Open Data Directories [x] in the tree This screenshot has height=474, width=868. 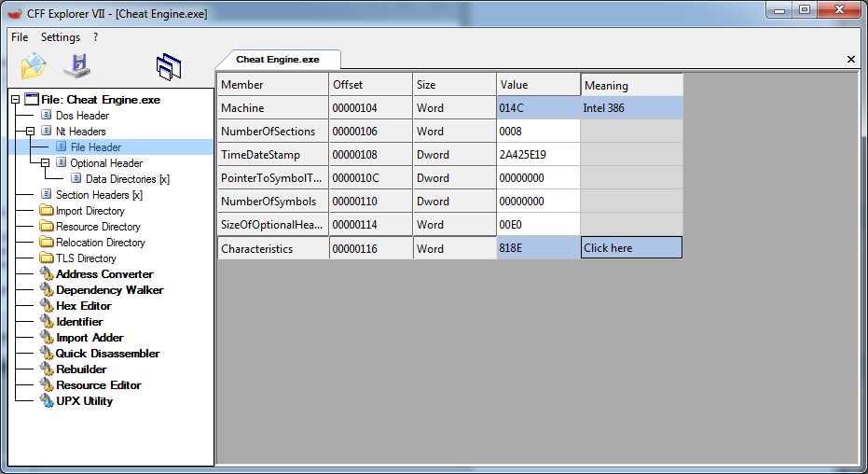[x=128, y=179]
